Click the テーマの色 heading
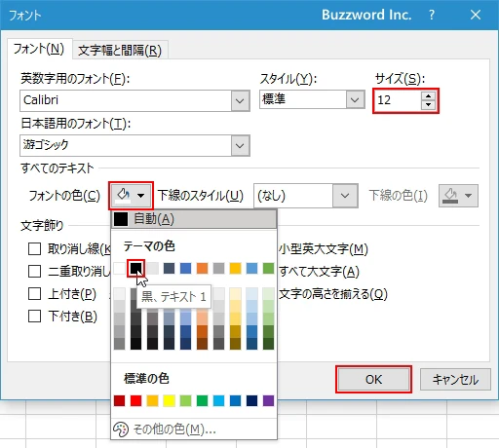499x448 pixels. point(149,246)
